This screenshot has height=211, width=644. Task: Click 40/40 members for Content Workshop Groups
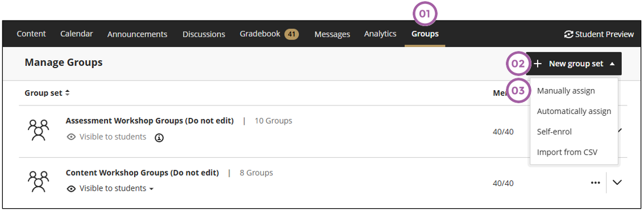503,183
